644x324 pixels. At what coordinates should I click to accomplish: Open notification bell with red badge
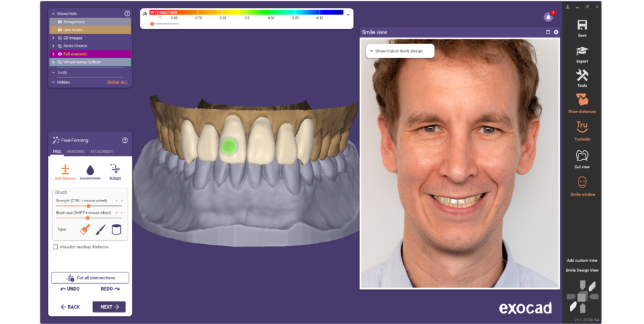tap(548, 17)
